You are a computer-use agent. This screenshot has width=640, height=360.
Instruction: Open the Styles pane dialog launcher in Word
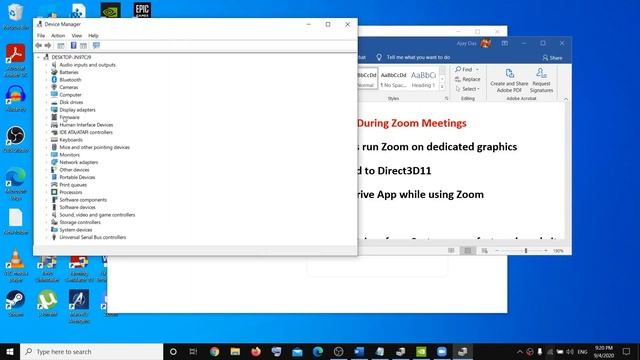(x=446, y=99)
